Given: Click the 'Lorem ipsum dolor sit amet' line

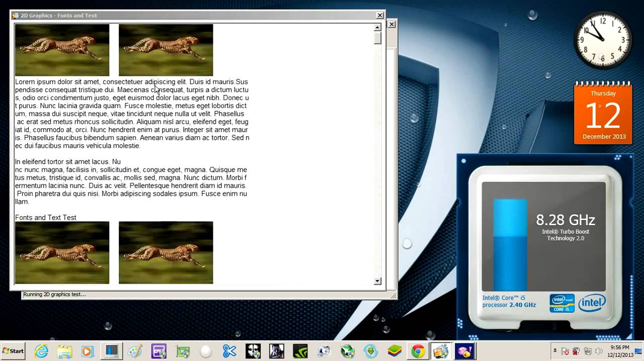Looking at the screenshot, I should 131,81.
